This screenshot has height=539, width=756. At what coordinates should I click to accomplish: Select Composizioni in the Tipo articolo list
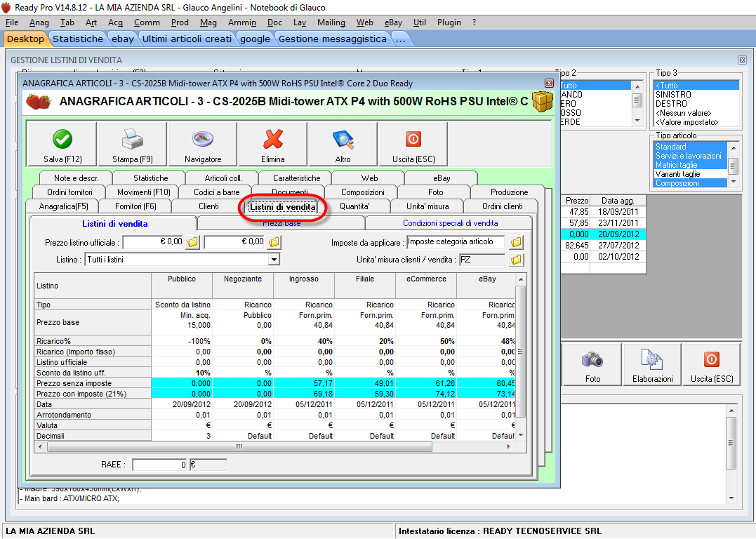(677, 183)
